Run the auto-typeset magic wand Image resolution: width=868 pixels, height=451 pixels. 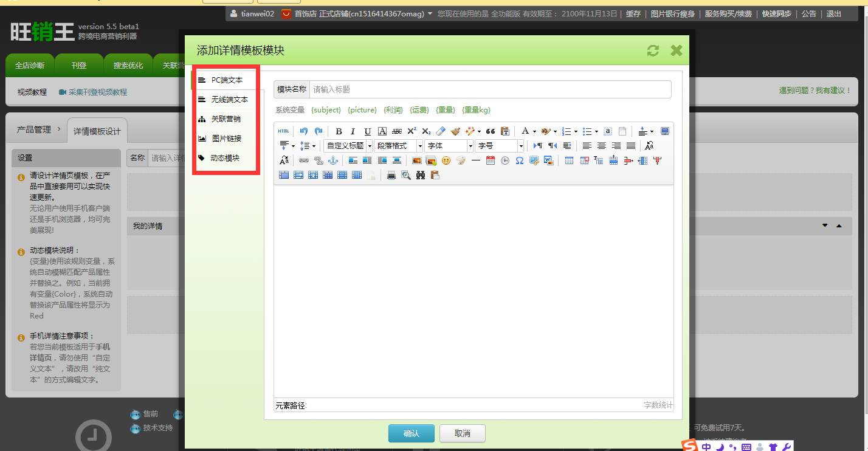point(470,131)
